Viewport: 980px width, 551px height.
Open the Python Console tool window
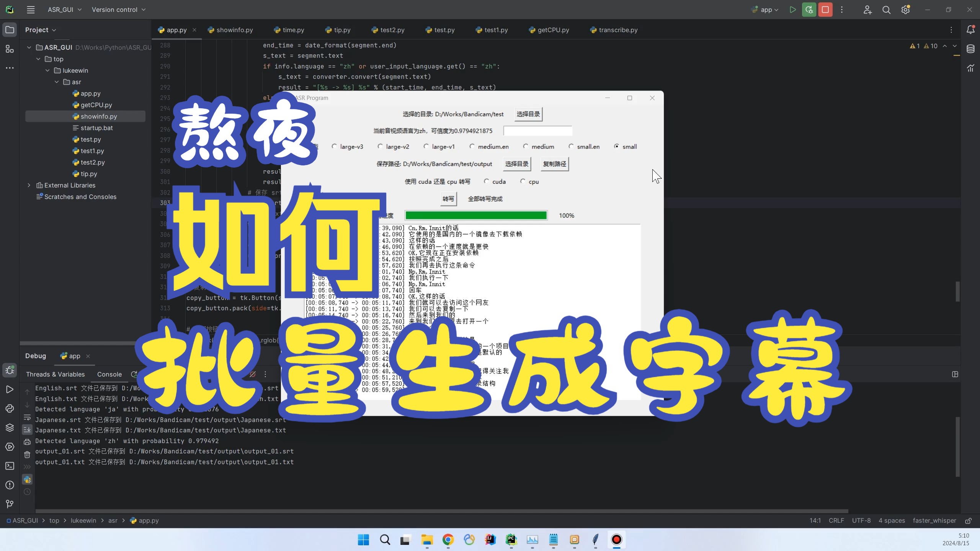pos(10,408)
